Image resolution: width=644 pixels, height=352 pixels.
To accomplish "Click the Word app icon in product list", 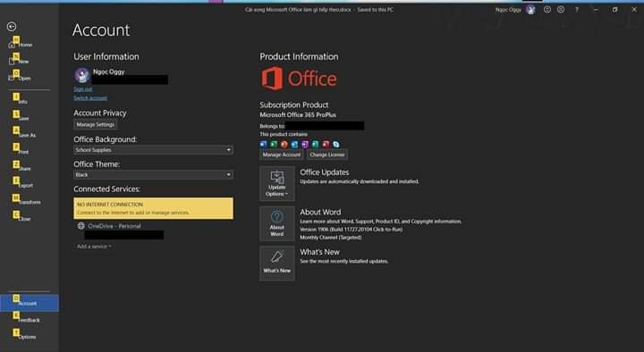I will (x=264, y=144).
